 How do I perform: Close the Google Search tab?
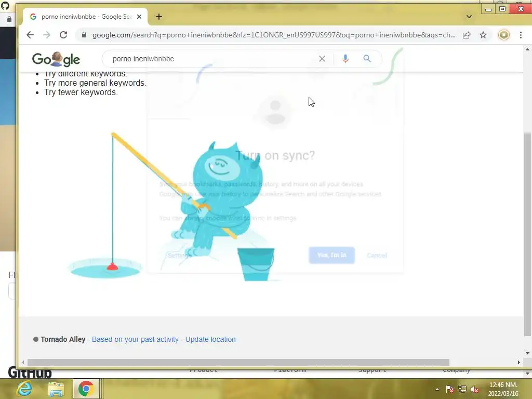139,17
